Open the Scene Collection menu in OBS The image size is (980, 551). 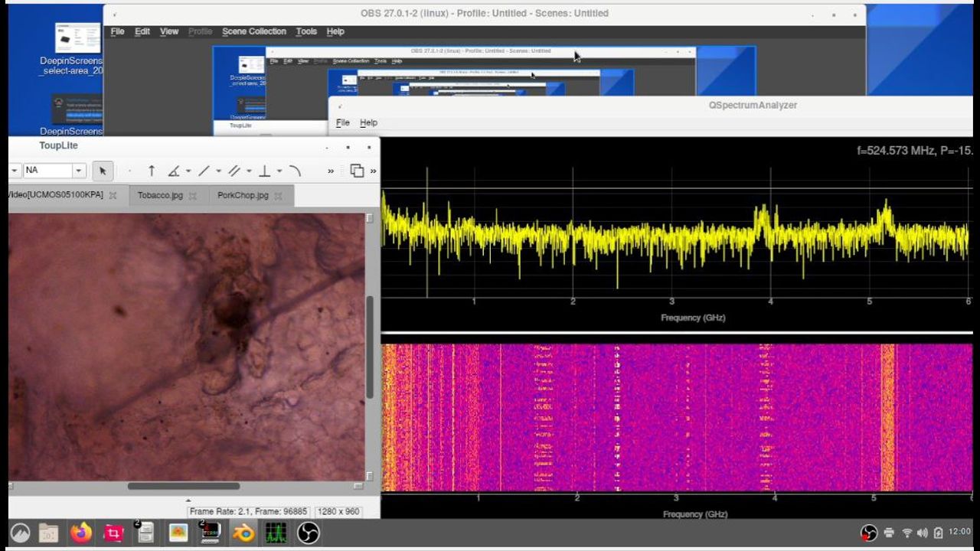point(253,31)
